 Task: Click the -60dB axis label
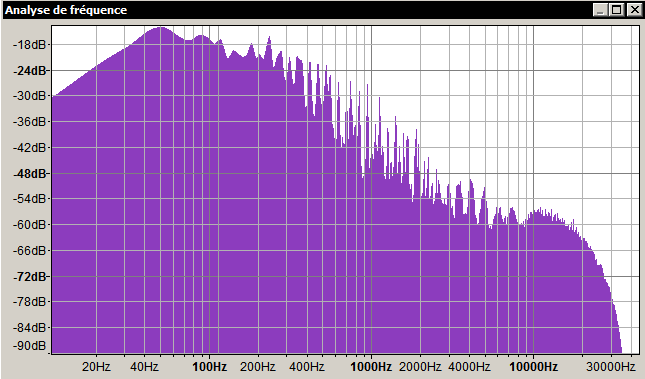tap(30, 225)
